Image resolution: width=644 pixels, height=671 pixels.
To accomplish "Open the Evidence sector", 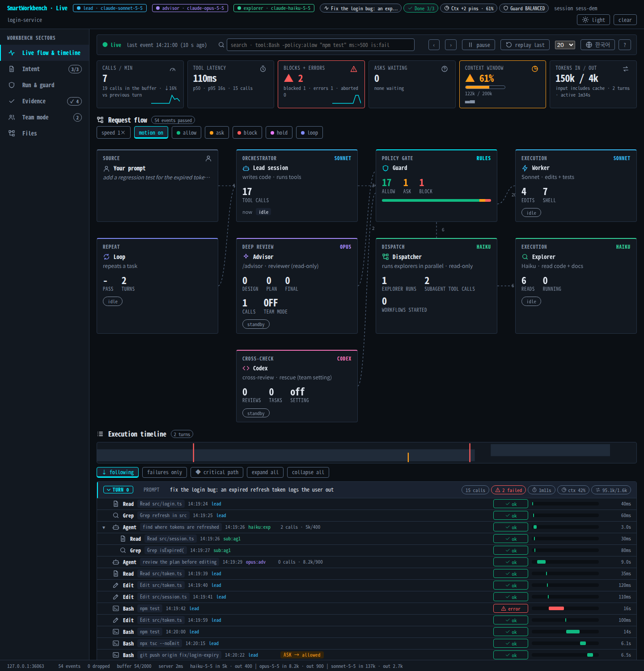I will 45,101.
